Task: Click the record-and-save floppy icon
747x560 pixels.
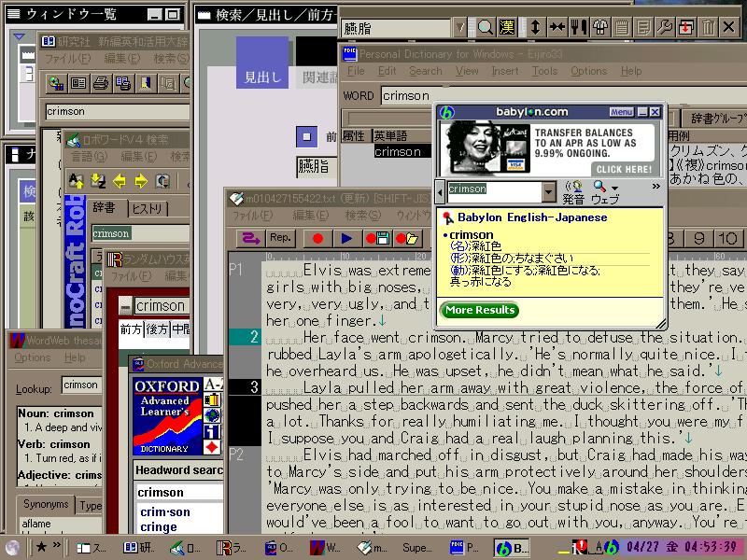Action: (377, 239)
